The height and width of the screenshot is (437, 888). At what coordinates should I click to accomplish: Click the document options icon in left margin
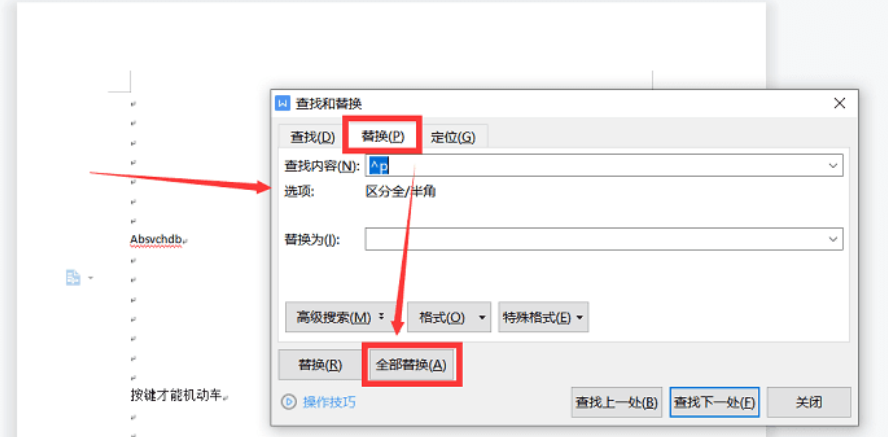(x=73, y=277)
